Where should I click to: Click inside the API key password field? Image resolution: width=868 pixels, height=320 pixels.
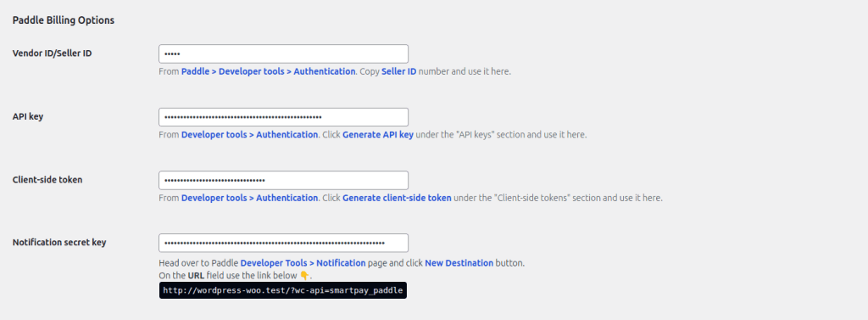pos(283,117)
